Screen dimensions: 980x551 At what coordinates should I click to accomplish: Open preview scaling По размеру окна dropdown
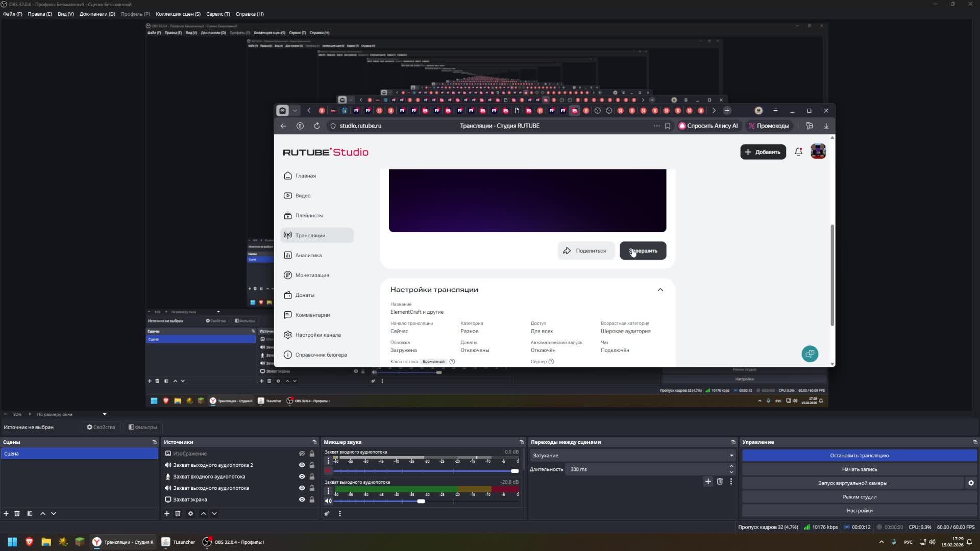(x=71, y=414)
